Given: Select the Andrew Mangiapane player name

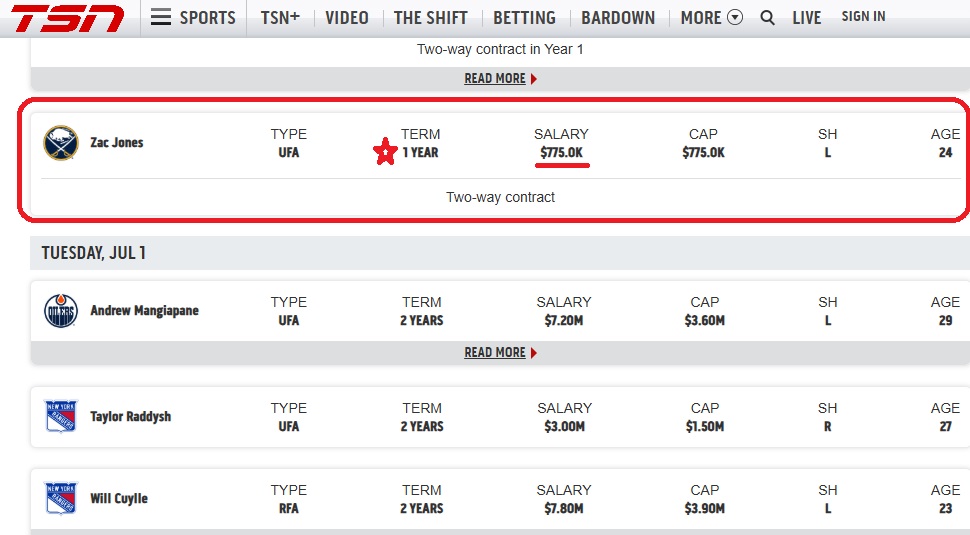Looking at the screenshot, I should tap(144, 310).
